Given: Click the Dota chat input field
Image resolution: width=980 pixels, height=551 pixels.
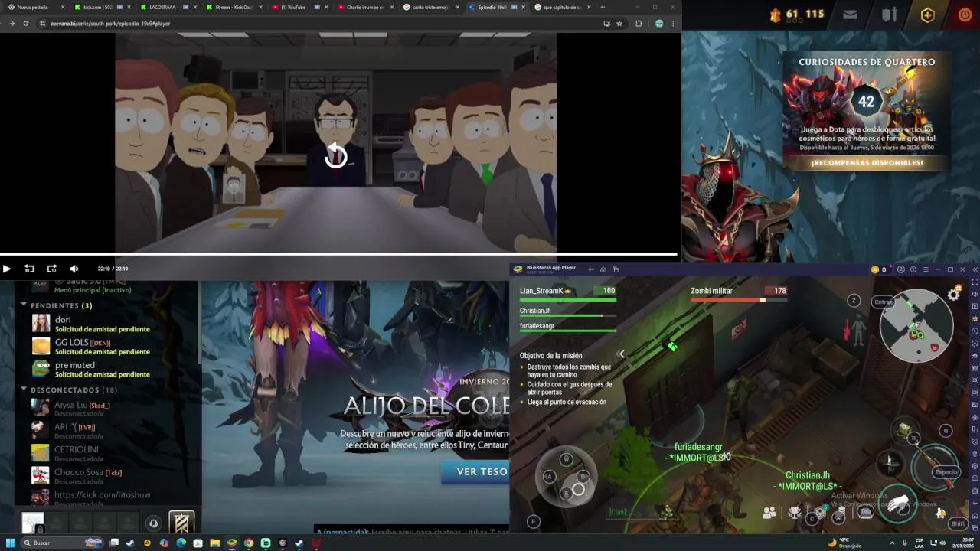Looking at the screenshot, I should [411, 531].
